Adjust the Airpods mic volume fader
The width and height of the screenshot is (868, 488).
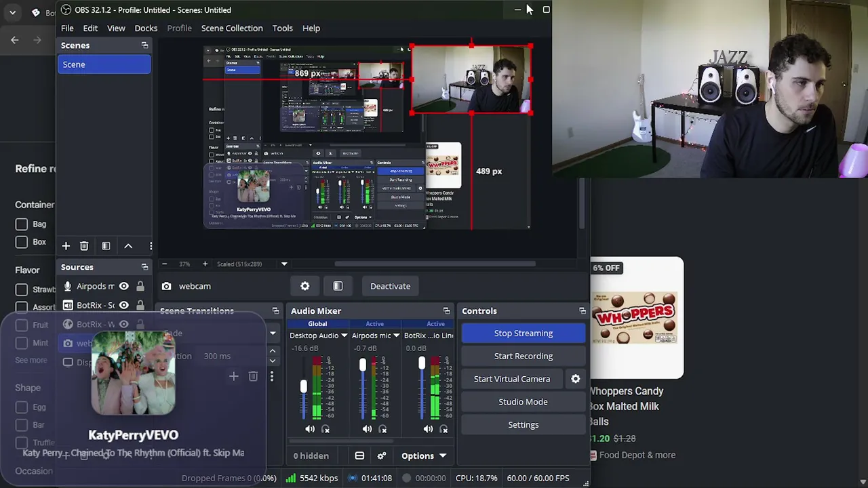[363, 365]
